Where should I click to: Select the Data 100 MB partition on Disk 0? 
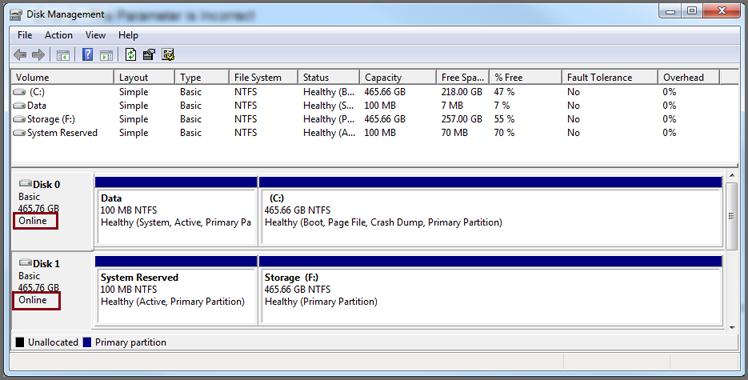(176, 212)
